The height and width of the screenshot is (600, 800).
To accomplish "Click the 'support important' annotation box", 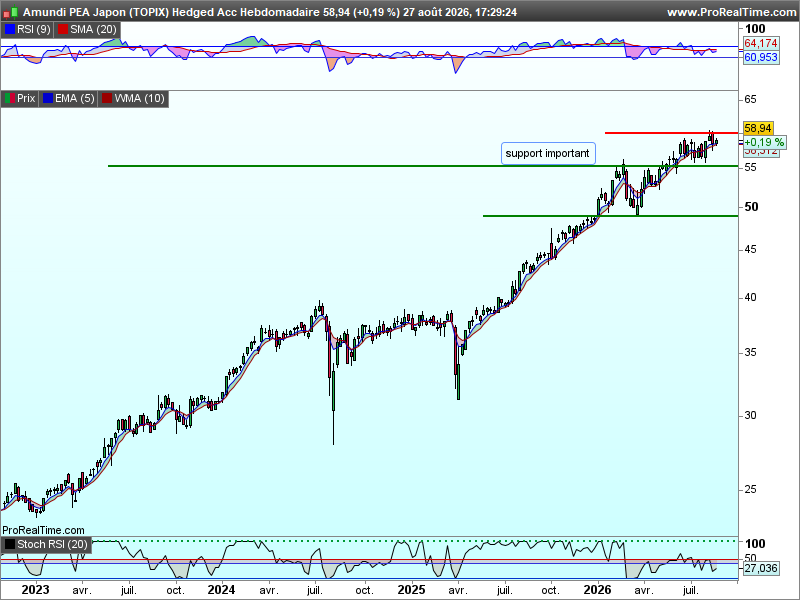I will pyautogui.click(x=548, y=154).
